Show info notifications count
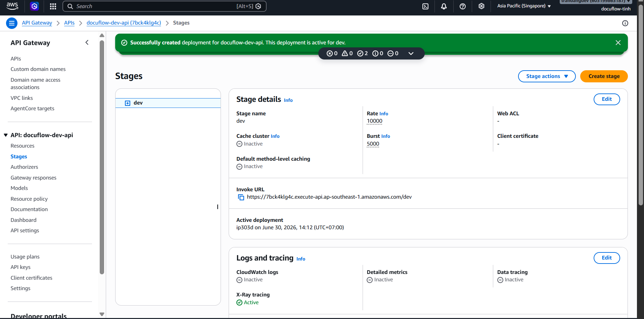 coord(378,53)
